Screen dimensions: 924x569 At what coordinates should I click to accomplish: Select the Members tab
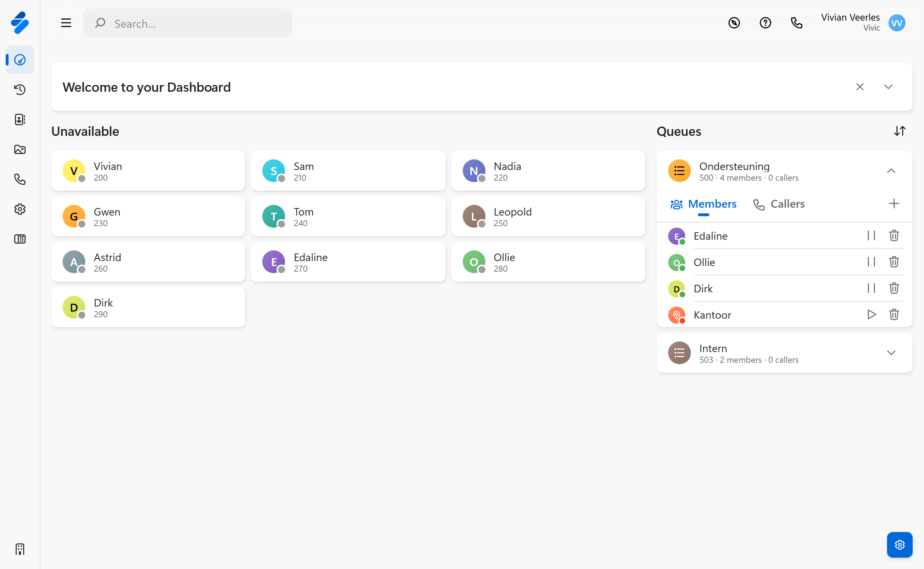(x=703, y=204)
